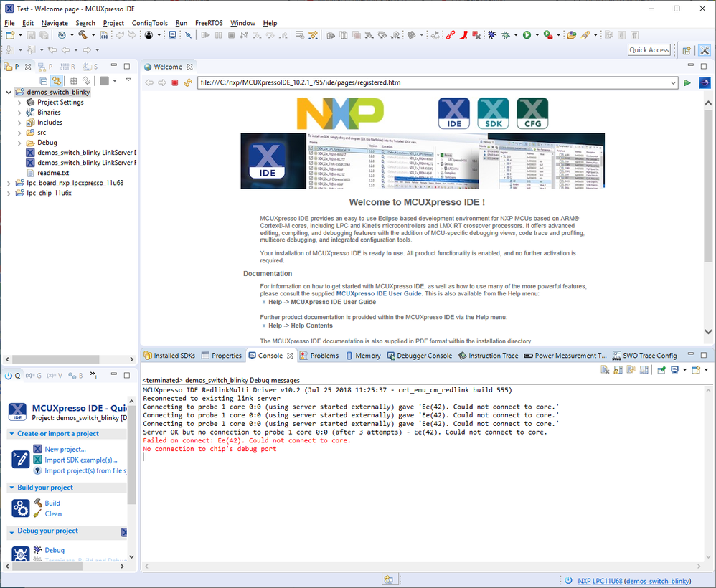
Task: Click the Open Perspective icon
Action: pos(687,50)
